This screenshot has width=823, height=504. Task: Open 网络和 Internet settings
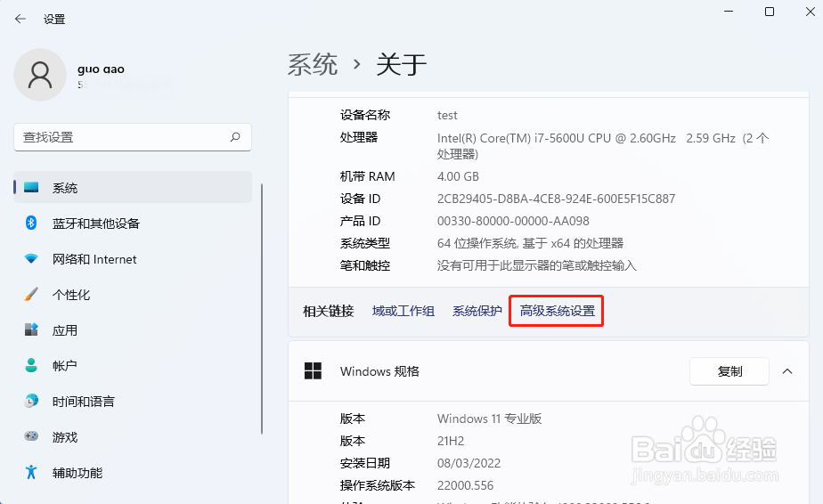[x=133, y=259]
